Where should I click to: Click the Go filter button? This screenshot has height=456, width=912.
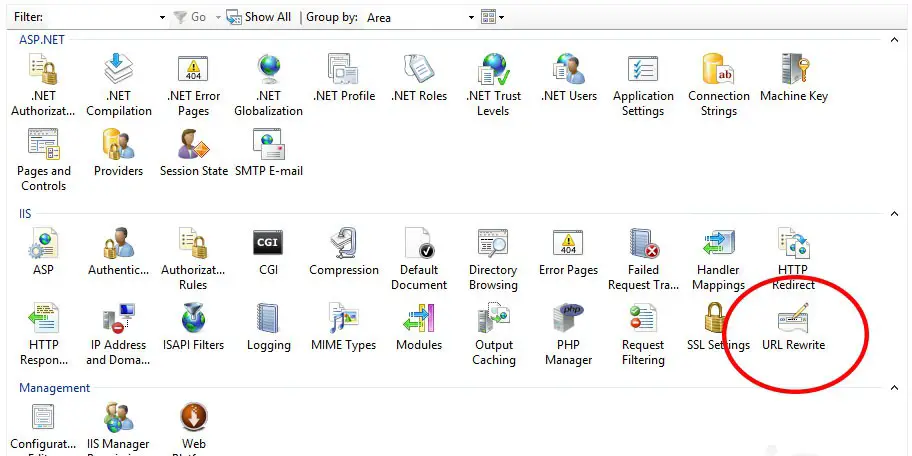click(x=190, y=17)
